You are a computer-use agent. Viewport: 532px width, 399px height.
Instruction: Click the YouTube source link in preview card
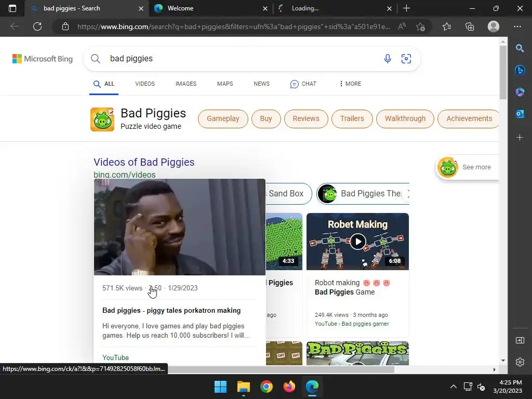(x=115, y=357)
